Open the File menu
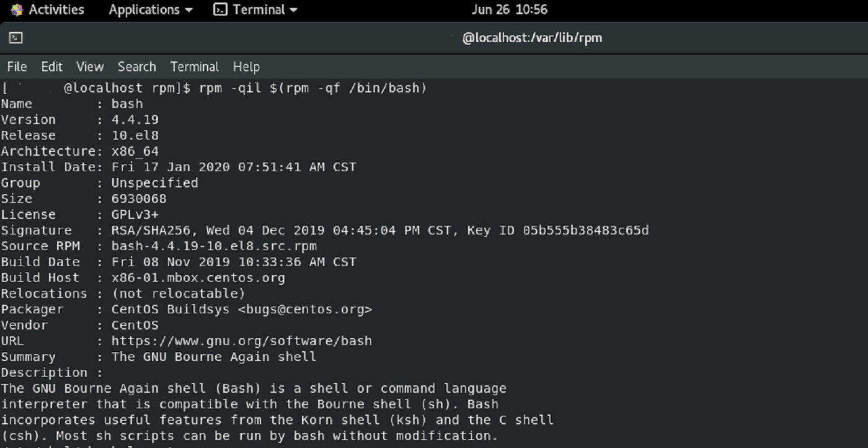This screenshot has height=448, width=868. 17,66
